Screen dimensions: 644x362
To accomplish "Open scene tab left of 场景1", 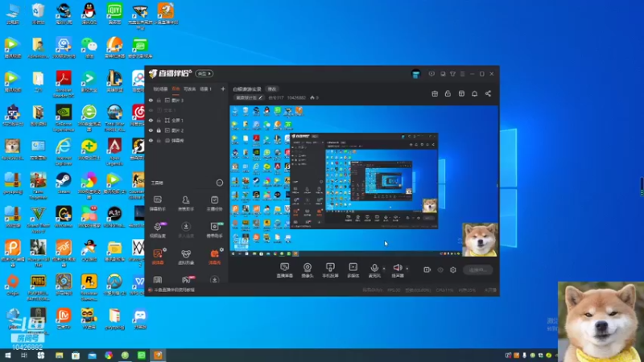I will (x=189, y=88).
